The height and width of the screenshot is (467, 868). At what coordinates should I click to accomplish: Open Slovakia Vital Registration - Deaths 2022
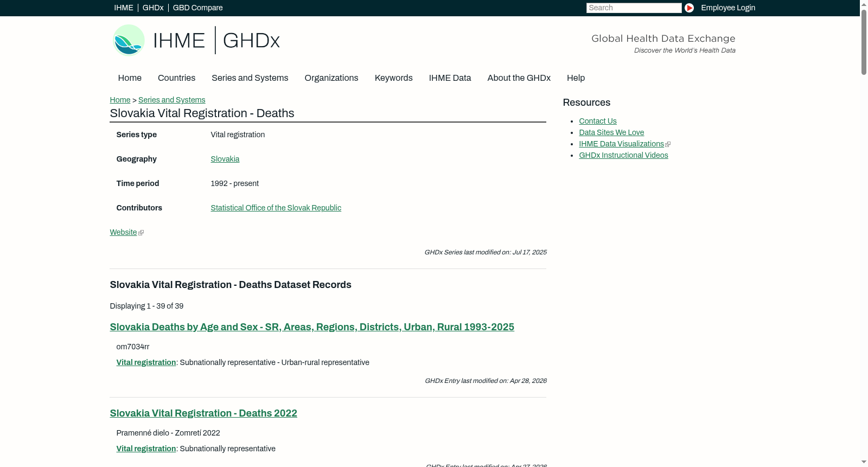(x=203, y=413)
